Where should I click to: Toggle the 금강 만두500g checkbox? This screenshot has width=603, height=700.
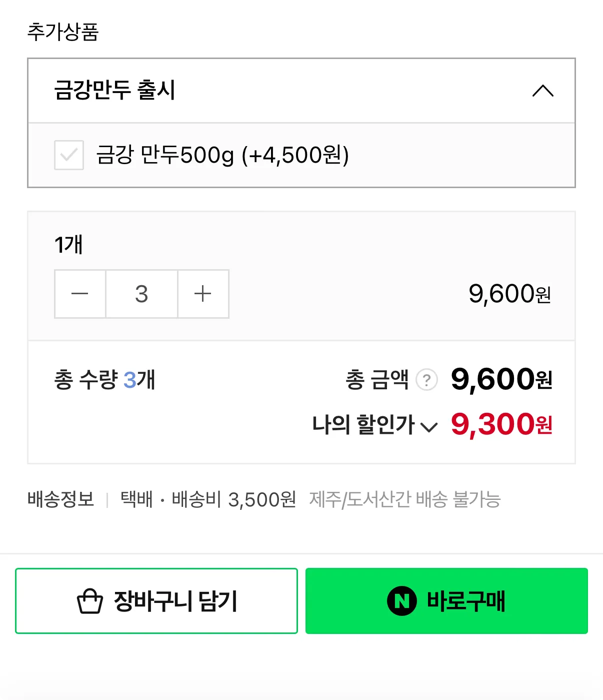click(69, 155)
